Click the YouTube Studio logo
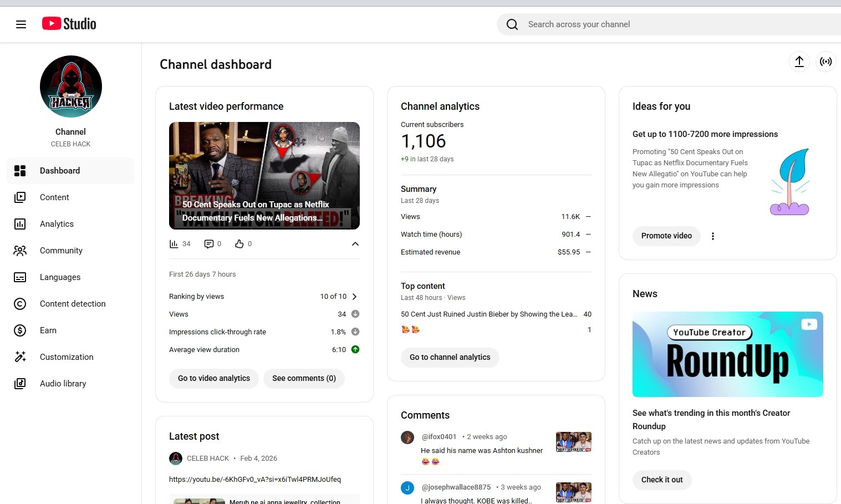Image resolution: width=841 pixels, height=504 pixels. tap(69, 24)
